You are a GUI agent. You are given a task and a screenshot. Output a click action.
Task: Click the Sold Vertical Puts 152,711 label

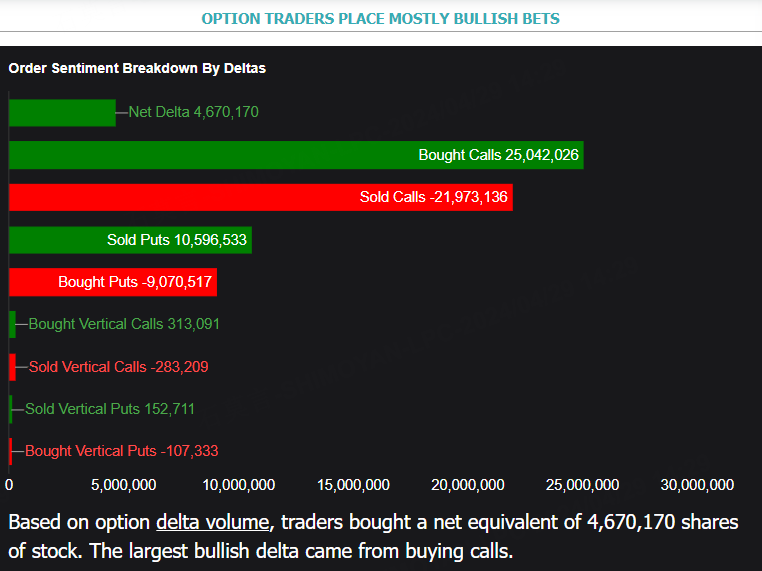[110, 409]
